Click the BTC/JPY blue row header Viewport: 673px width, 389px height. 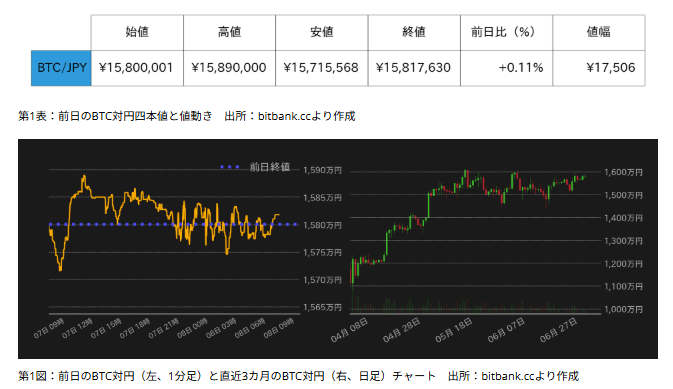point(61,68)
